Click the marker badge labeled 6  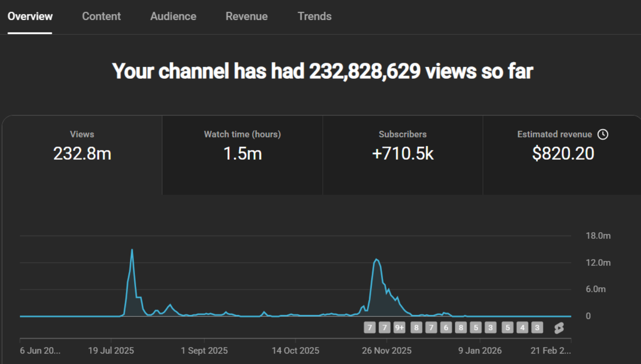pos(446,328)
